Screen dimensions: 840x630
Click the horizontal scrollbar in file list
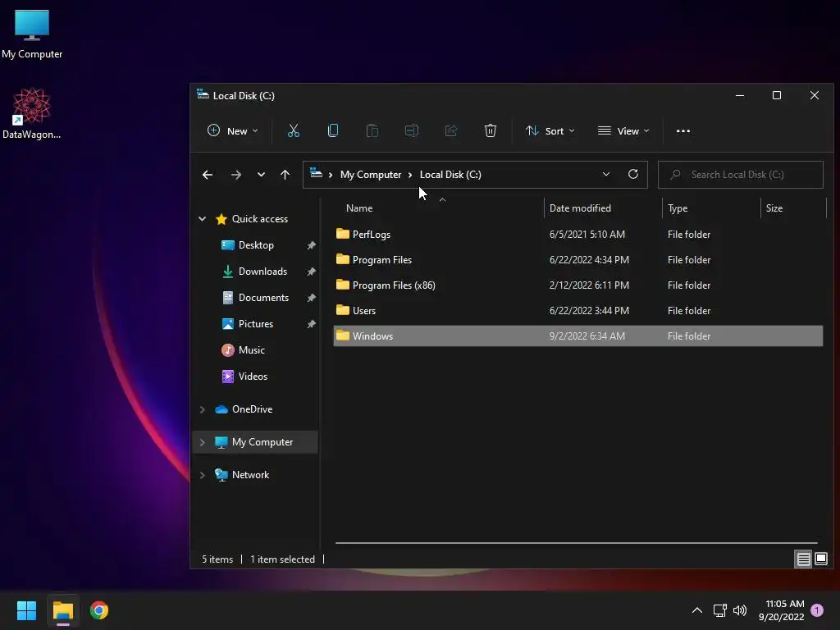click(x=577, y=543)
